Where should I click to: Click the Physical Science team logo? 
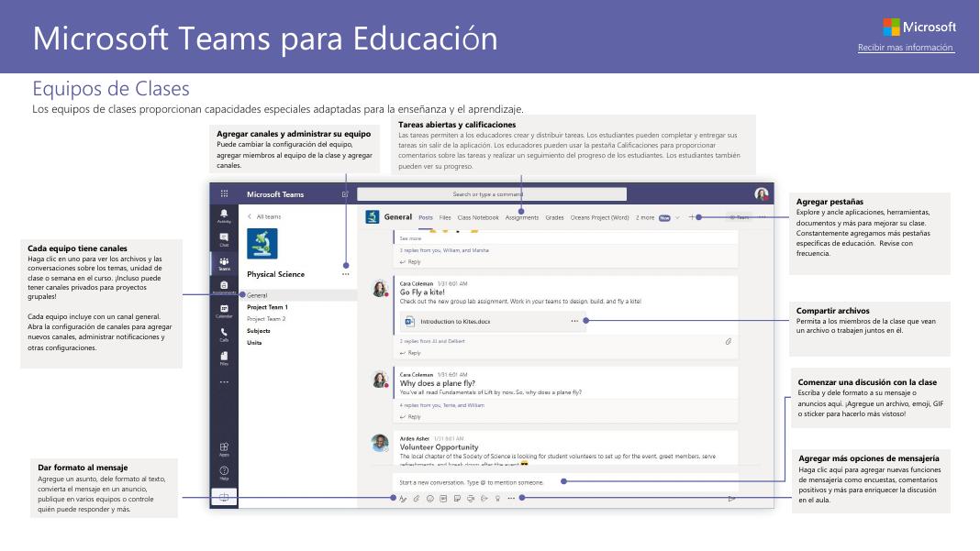pyautogui.click(x=262, y=244)
